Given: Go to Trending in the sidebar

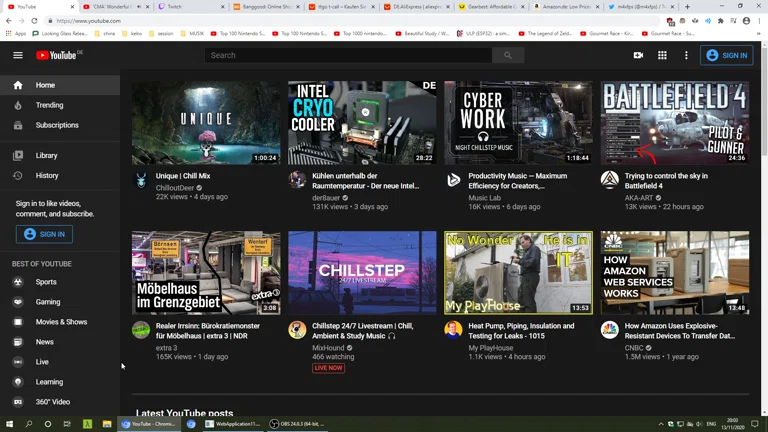Looking at the screenshot, I should (49, 105).
